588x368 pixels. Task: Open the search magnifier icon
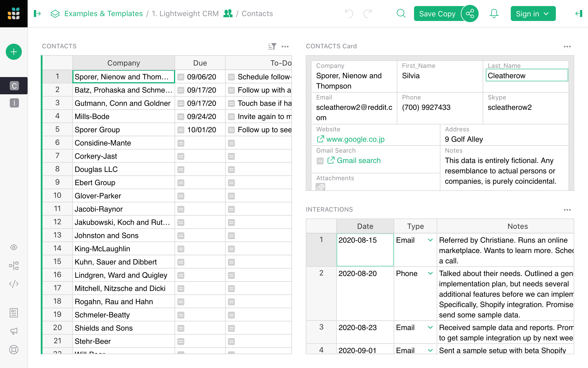point(401,14)
